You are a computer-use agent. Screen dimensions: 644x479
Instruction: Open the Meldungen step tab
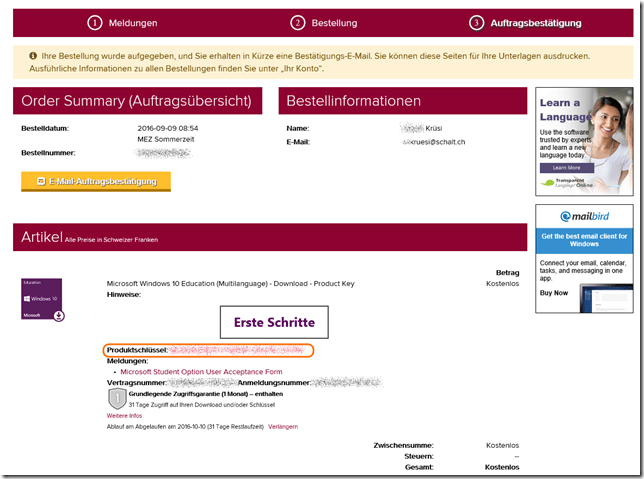click(122, 23)
